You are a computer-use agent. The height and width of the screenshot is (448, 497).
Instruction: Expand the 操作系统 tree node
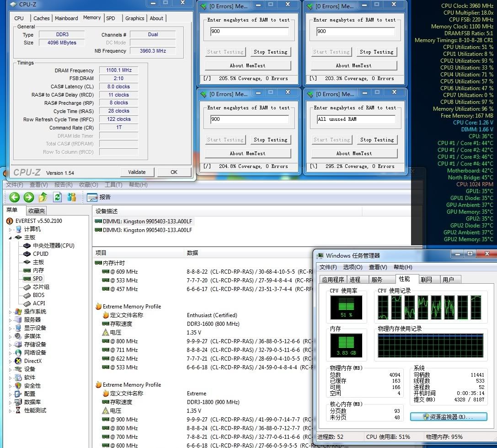pyautogui.click(x=11, y=312)
